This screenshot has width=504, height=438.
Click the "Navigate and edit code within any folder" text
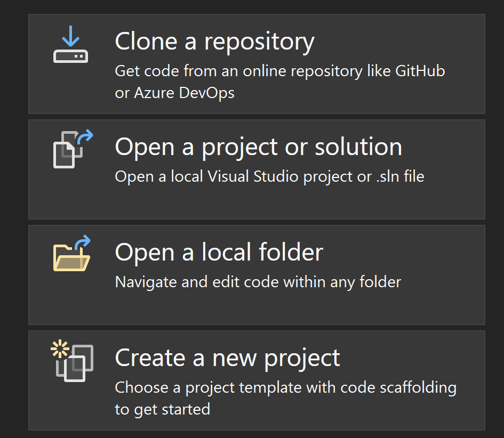coord(258,282)
